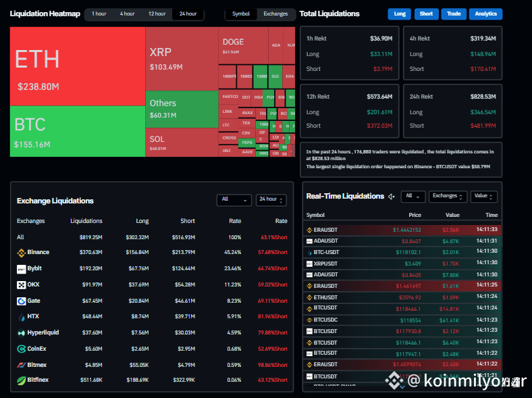
Task: Click the Binance icon beside ETHUSDT row
Action: click(x=309, y=297)
